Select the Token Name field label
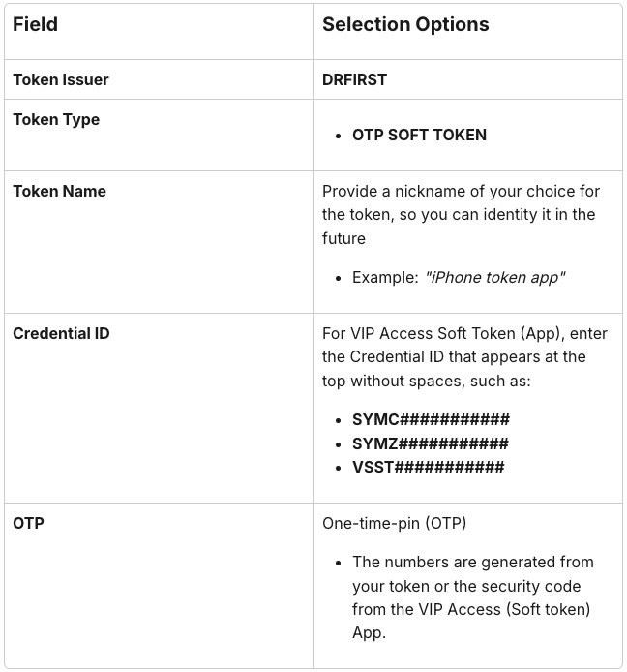Image resolution: width=627 pixels, height=672 pixels. tap(60, 191)
